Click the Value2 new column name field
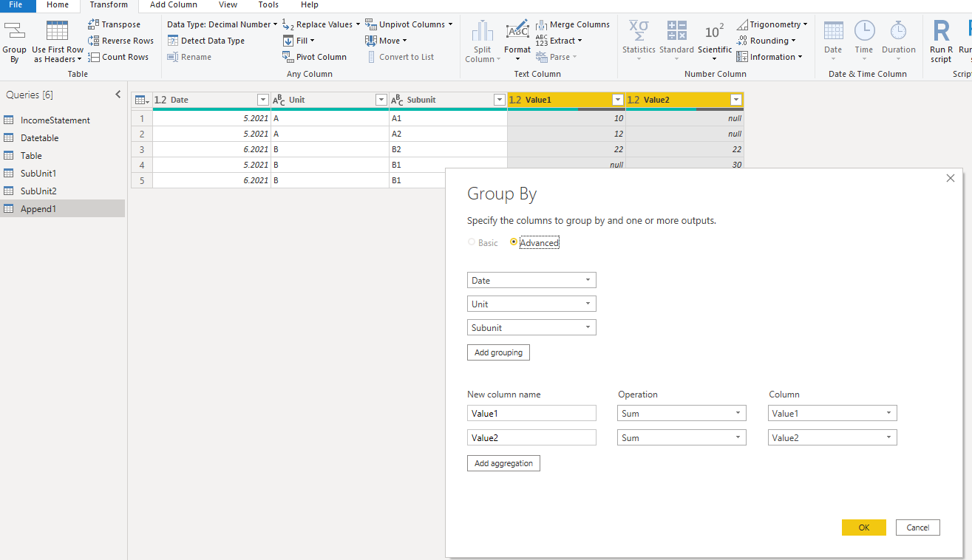Screen dimensions: 972x560 [x=531, y=437]
